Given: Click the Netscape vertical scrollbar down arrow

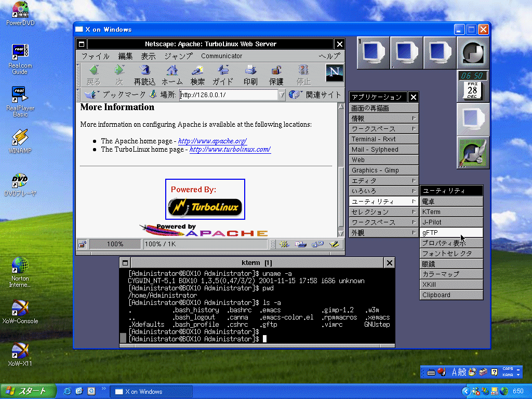Looking at the screenshot, I should [341, 233].
